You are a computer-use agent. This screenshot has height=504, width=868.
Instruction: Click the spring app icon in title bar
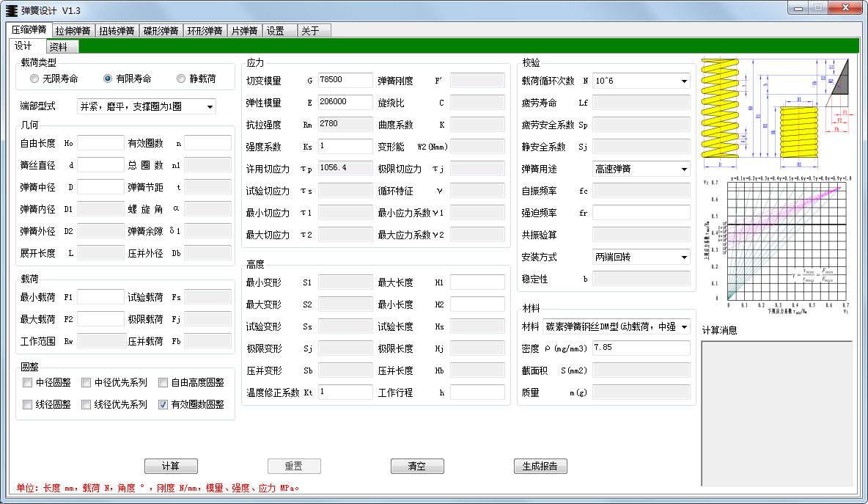(12, 10)
